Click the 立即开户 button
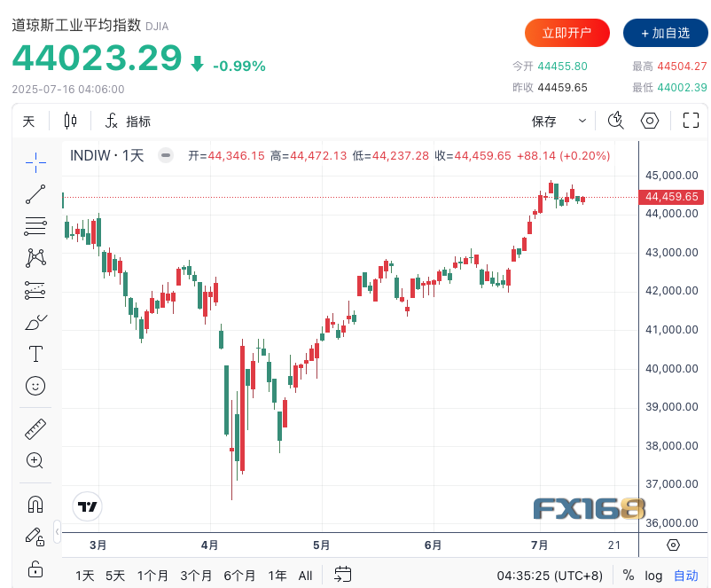The image size is (711, 588). (x=567, y=33)
